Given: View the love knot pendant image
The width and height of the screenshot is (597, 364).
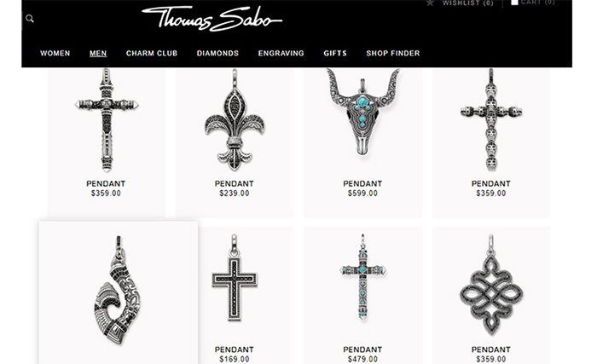Looking at the screenshot, I should 491,285.
